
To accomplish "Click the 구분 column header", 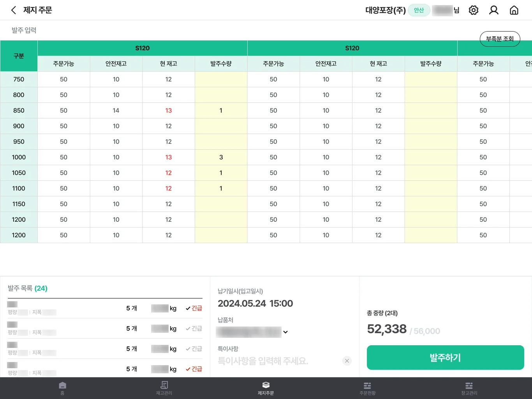I will tap(19, 56).
